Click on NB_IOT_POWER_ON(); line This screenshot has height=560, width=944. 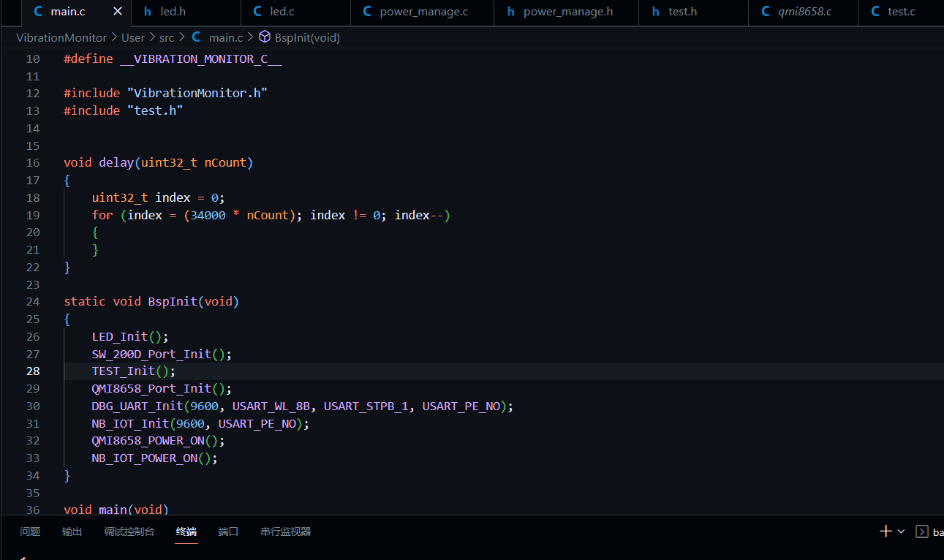point(155,458)
